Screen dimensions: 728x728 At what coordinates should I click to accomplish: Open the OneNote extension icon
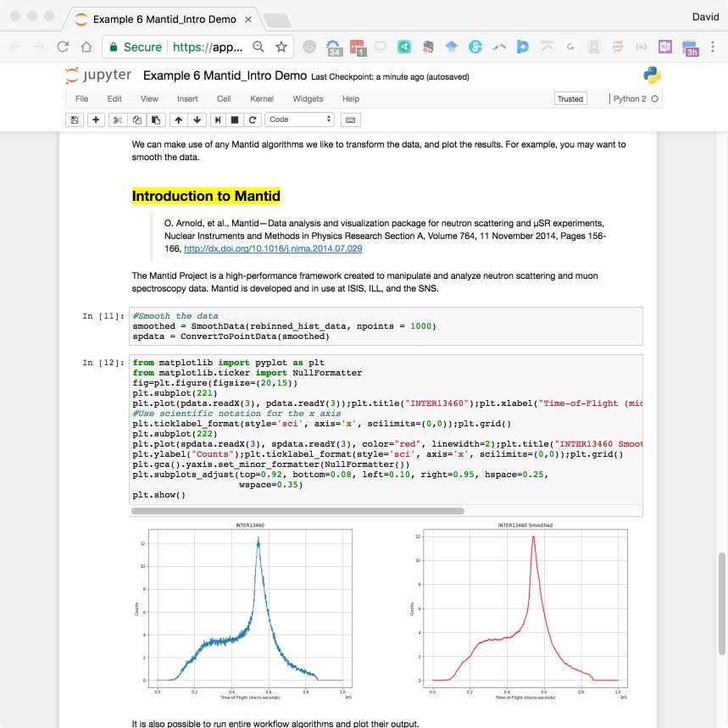click(664, 47)
